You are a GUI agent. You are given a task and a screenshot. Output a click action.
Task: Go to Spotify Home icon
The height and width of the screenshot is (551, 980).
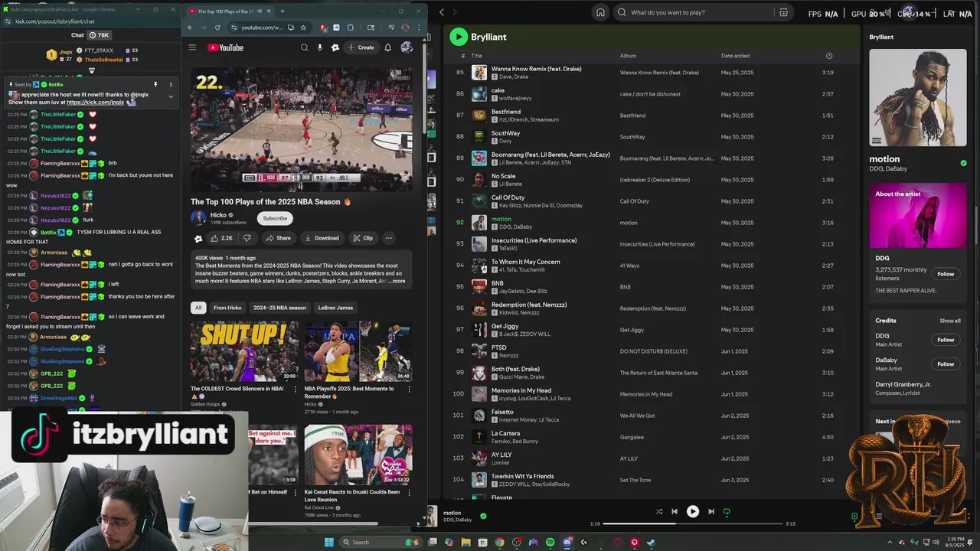(600, 12)
